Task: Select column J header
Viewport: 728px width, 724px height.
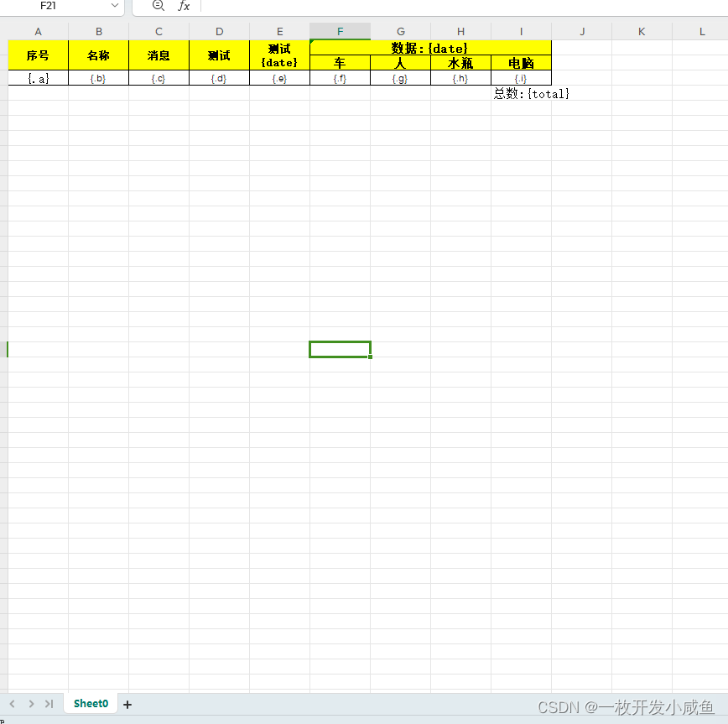Action: tap(582, 32)
